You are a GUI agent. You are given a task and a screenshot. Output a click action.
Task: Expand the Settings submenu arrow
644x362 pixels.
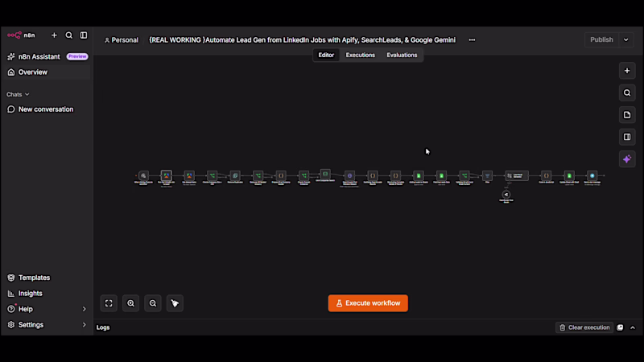coord(85,325)
